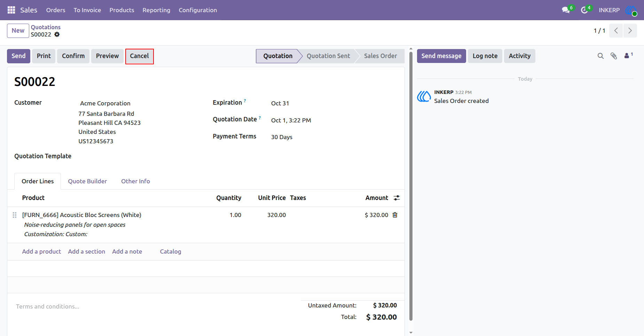Select the Order Lines tab
Image resolution: width=644 pixels, height=336 pixels.
38,181
